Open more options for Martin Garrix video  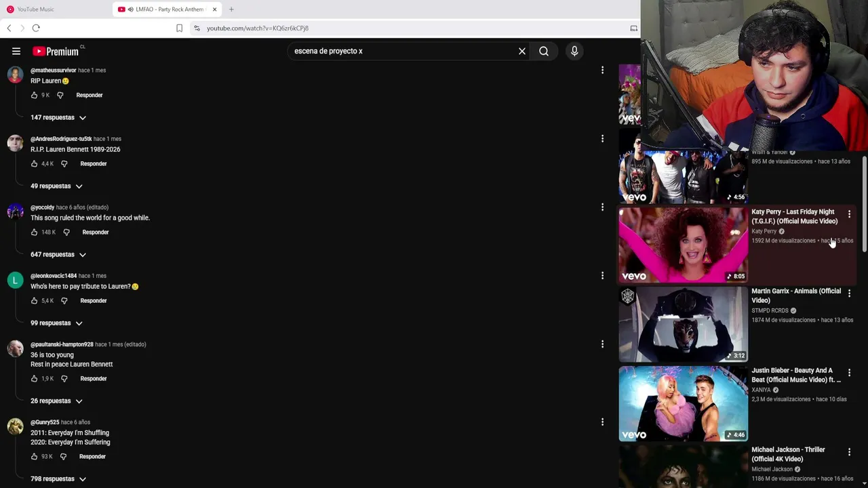(x=849, y=293)
